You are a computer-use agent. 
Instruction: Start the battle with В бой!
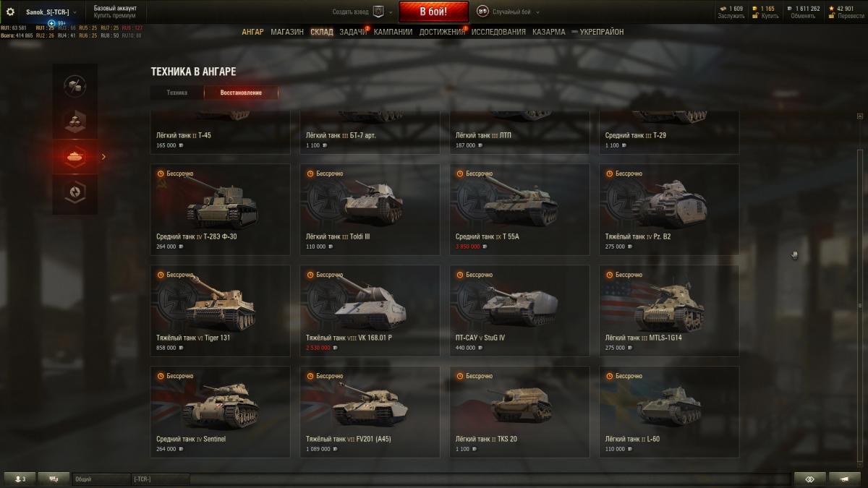[x=433, y=12]
